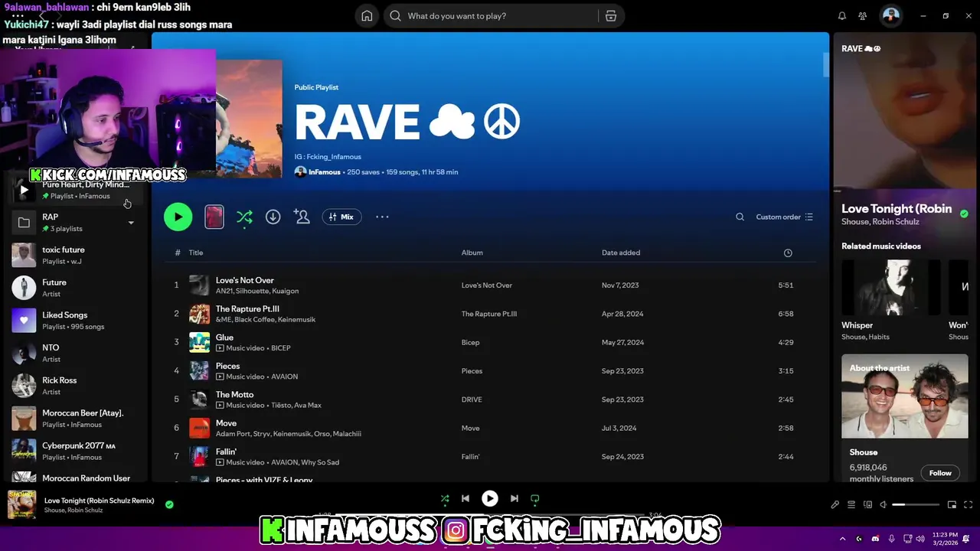The width and height of the screenshot is (980, 551).
Task: Open the miniplayer icon
Action: (x=952, y=504)
